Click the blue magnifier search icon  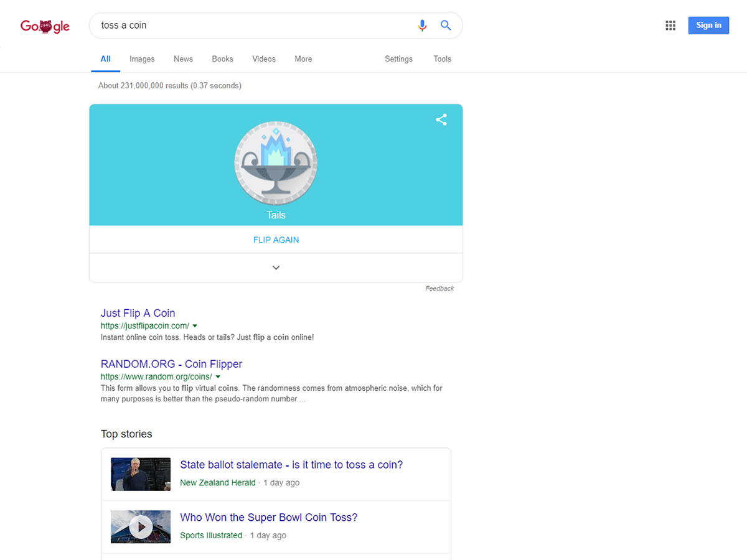(446, 26)
